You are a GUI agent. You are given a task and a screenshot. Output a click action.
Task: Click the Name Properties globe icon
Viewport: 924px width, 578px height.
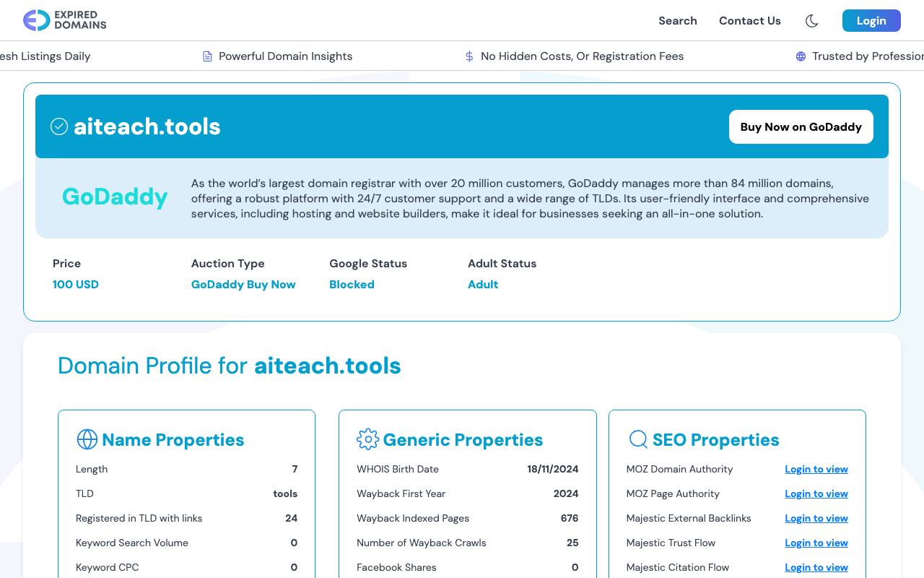pos(87,439)
